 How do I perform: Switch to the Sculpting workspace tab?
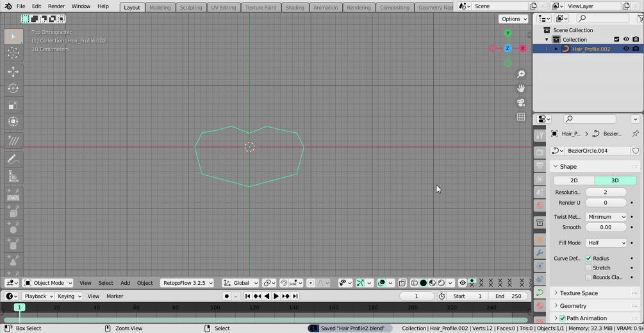click(x=191, y=8)
